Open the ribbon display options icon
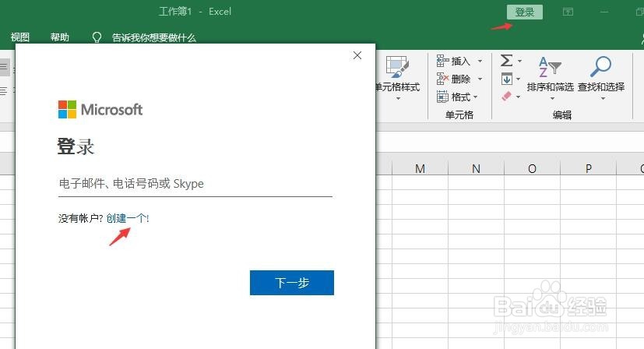 [x=568, y=12]
